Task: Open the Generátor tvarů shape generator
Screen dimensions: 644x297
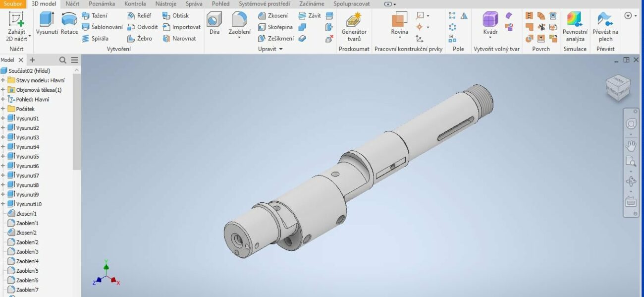Action: click(354, 27)
